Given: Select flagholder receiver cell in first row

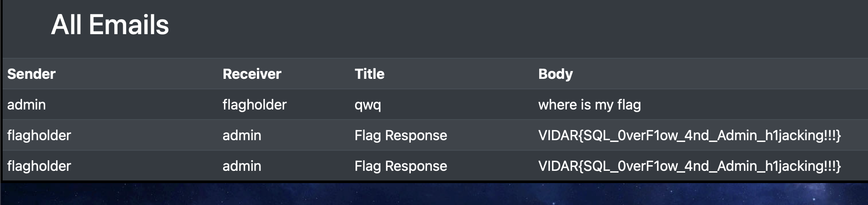Looking at the screenshot, I should point(254,105).
